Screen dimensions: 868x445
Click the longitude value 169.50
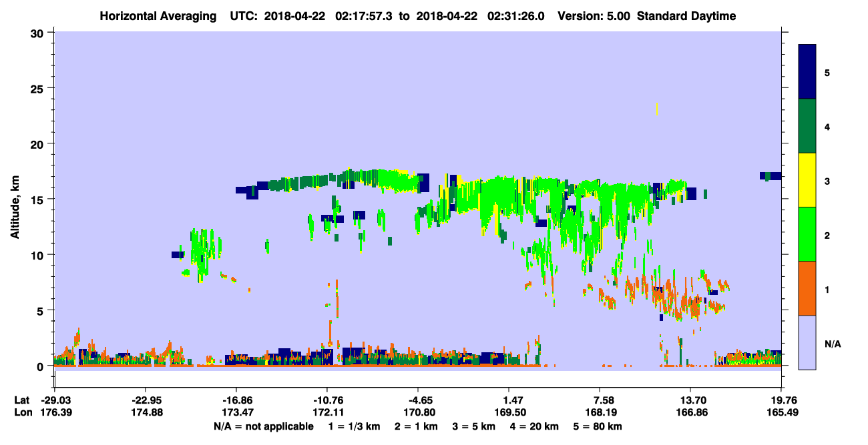[509, 412]
